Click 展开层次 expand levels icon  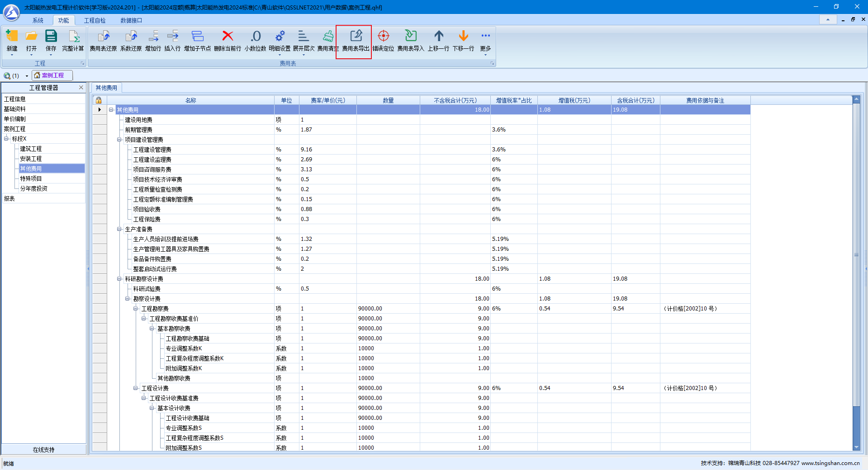click(304, 36)
